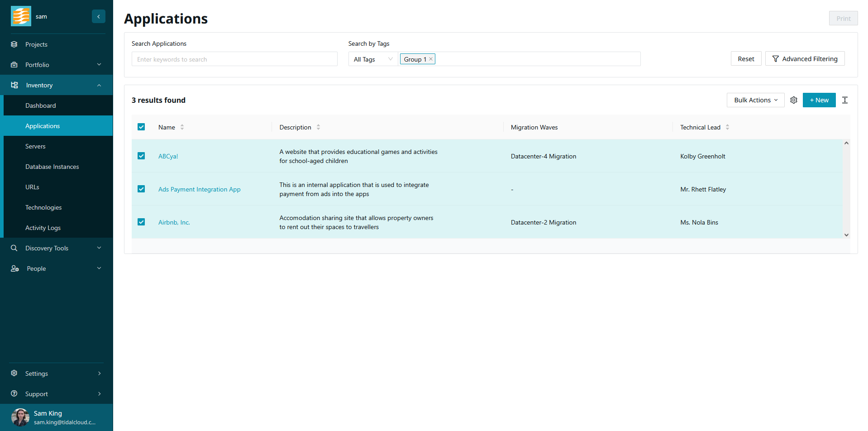Sort by Technical Lead column arrows
Viewport: 868px width, 431px height.
click(727, 127)
